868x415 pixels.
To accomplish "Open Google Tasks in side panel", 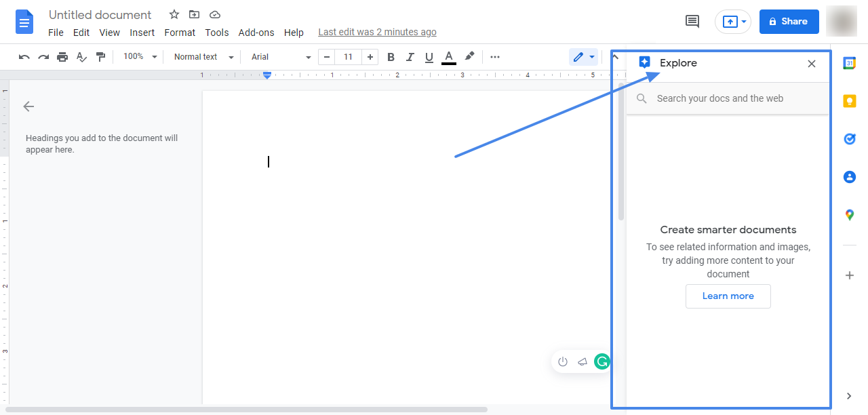I will pyautogui.click(x=850, y=139).
